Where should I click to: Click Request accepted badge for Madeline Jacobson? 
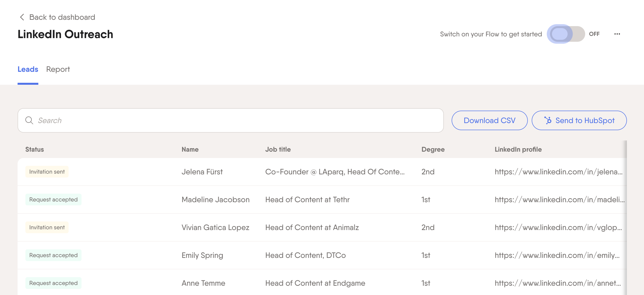coord(53,200)
